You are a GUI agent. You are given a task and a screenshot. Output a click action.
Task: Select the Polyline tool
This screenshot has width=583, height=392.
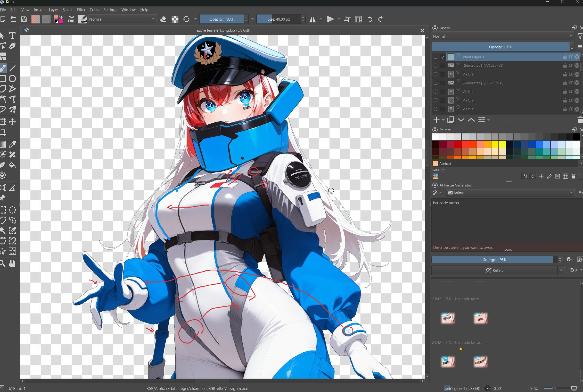tap(12, 89)
